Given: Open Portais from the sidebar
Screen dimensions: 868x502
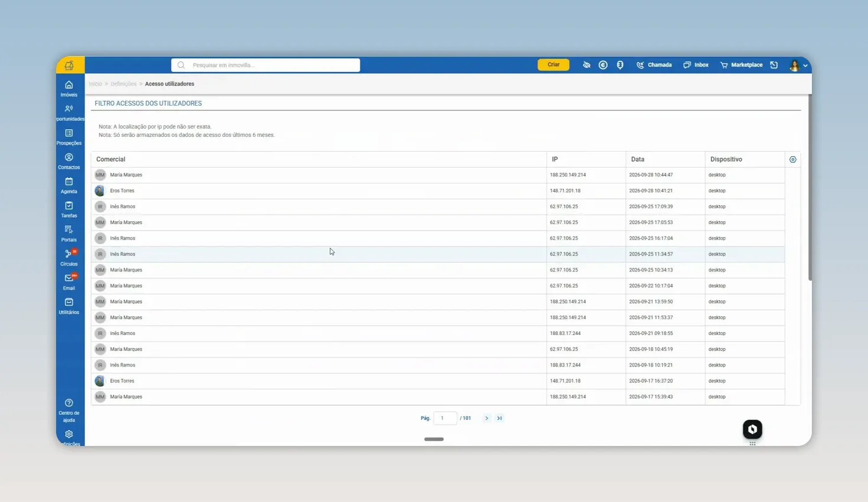Looking at the screenshot, I should coord(69,234).
